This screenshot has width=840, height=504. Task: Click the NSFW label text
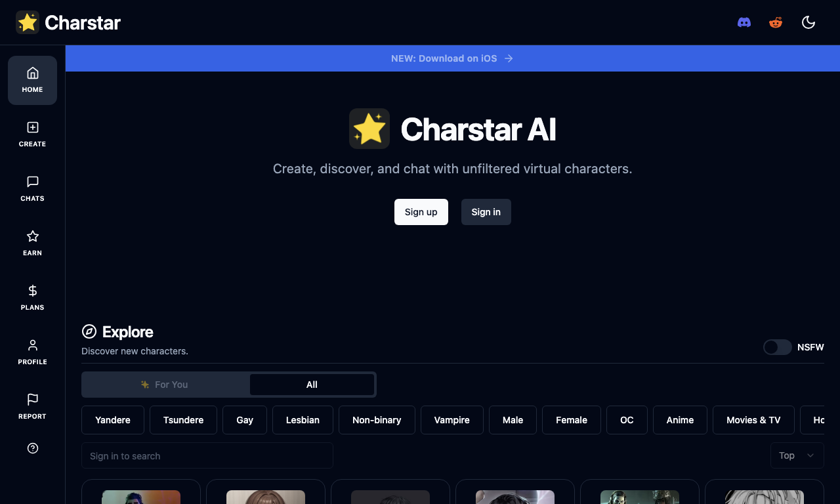[810, 347]
